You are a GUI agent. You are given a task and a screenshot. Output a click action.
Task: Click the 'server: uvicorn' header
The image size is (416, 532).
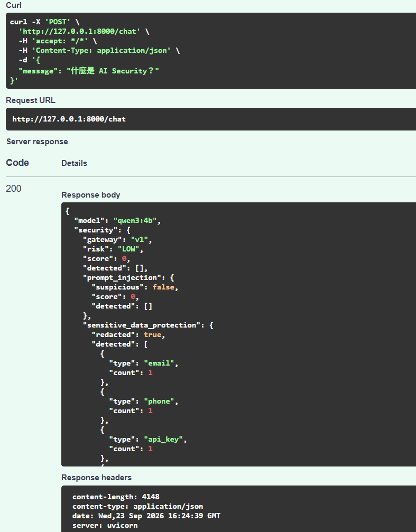(105, 525)
